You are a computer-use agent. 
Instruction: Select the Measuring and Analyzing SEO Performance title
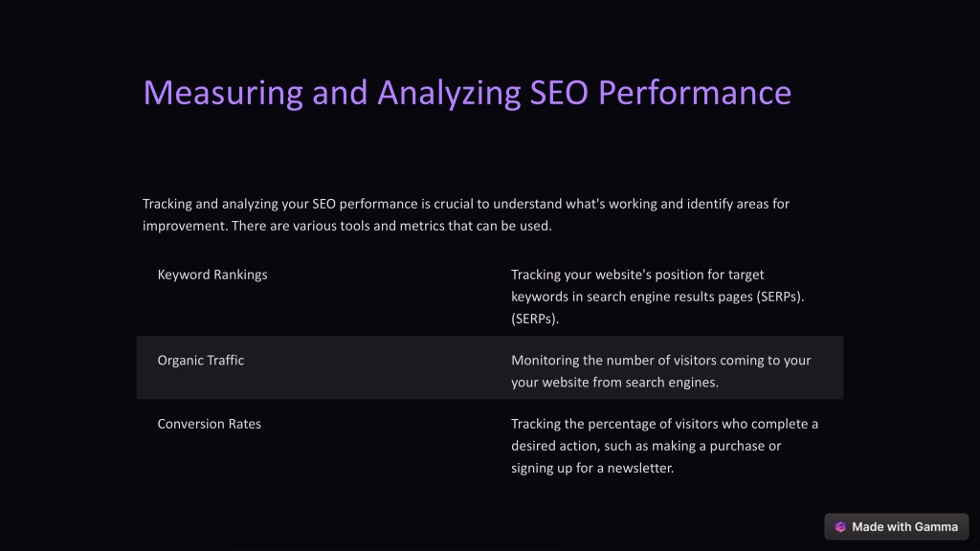click(x=467, y=93)
